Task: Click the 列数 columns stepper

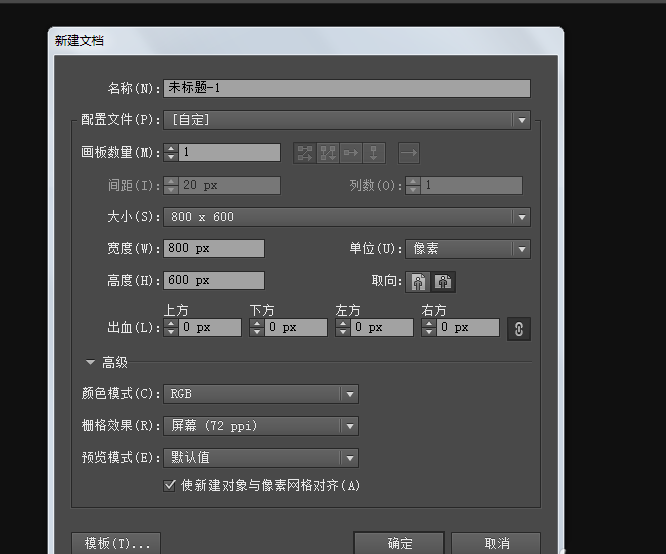Action: 413,185
